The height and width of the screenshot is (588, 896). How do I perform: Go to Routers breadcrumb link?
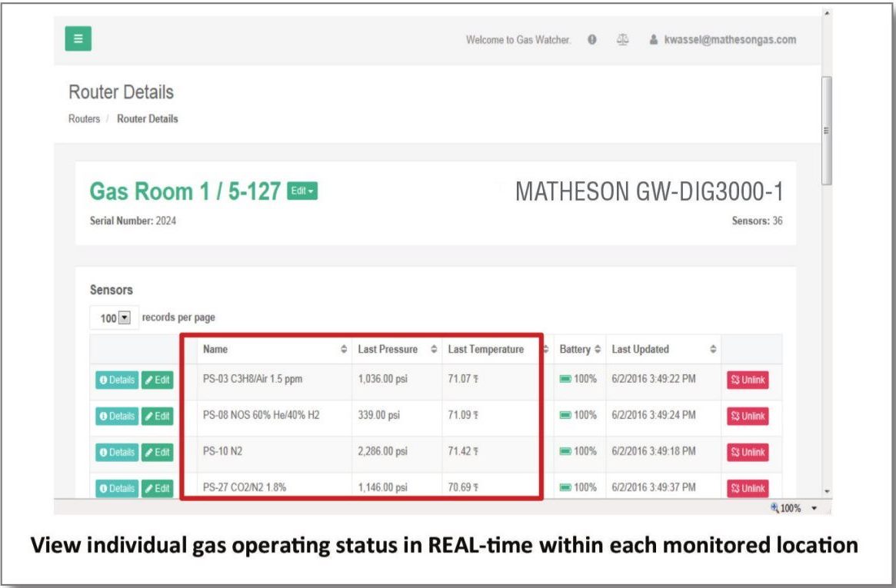click(84, 119)
